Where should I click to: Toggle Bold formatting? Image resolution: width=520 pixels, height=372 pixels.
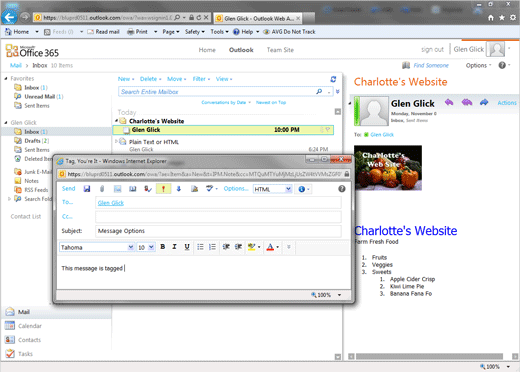pyautogui.click(x=163, y=247)
